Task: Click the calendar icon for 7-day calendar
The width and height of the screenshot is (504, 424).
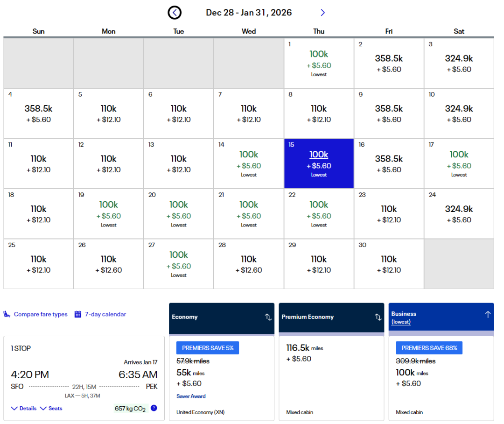Action: pos(78,314)
